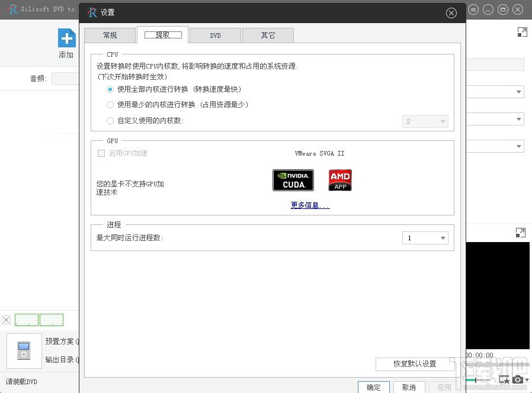This screenshot has width=532, height=393.
Task: Open max simultaneous processes dropdown
Action: 425,238
